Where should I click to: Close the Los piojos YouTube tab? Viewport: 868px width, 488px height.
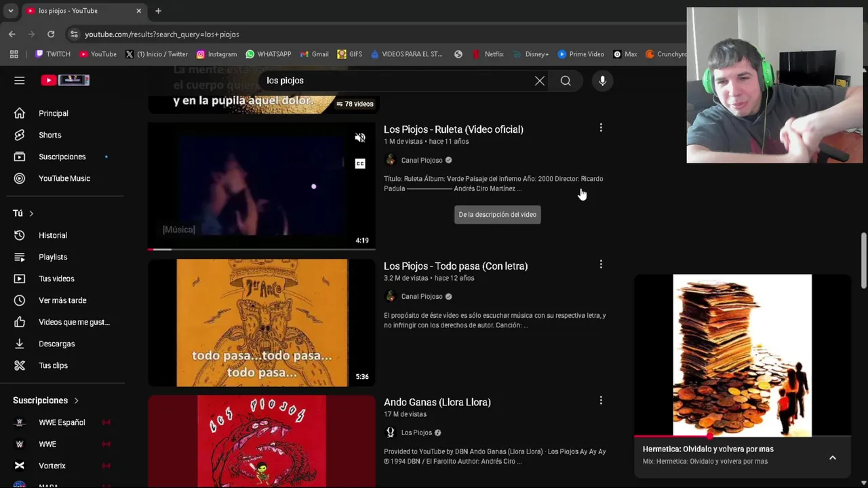click(x=139, y=11)
